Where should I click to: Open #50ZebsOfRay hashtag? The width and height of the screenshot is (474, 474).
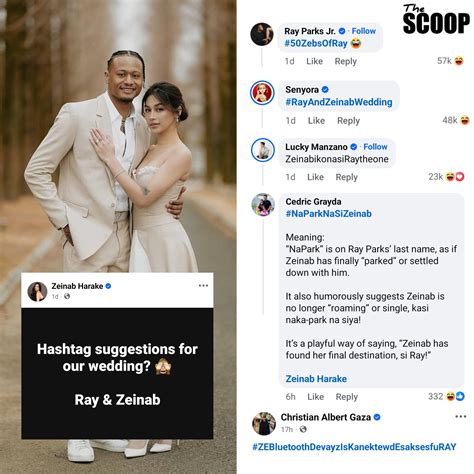[x=316, y=43]
